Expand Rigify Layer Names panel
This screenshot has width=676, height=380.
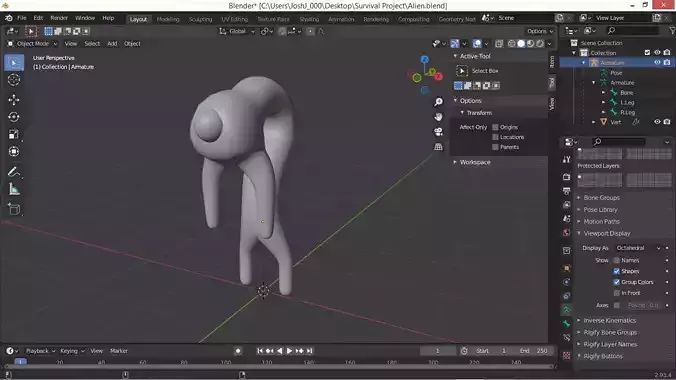click(x=610, y=344)
